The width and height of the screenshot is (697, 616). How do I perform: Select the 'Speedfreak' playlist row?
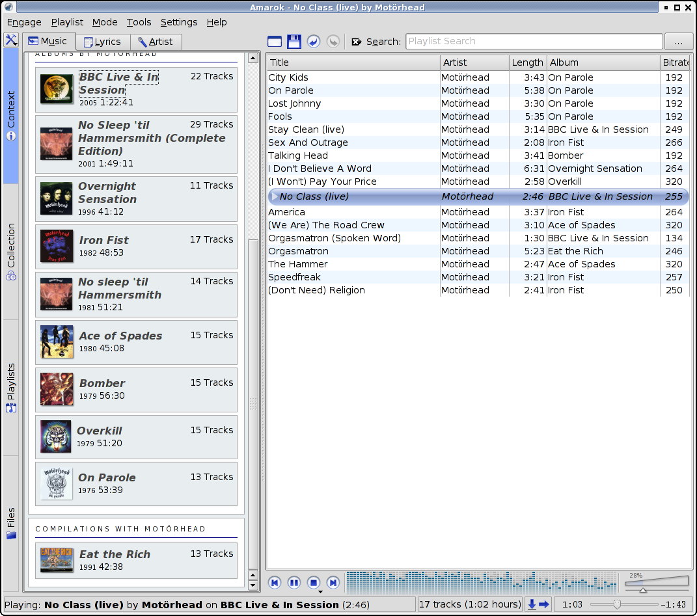(x=478, y=277)
